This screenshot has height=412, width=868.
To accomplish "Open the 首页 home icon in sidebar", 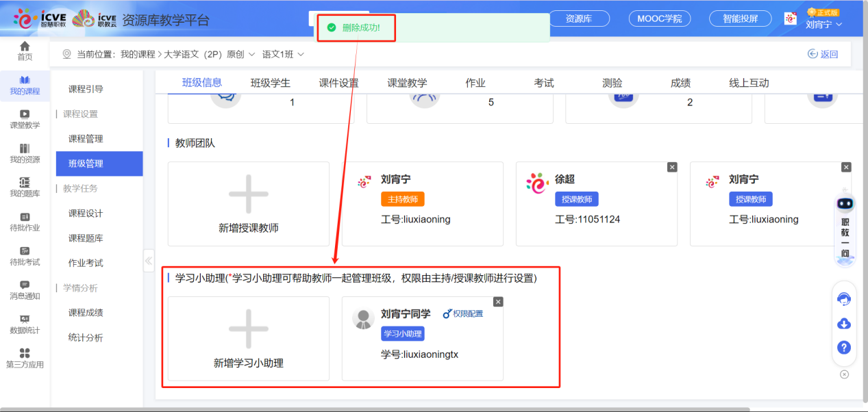I will click(25, 49).
